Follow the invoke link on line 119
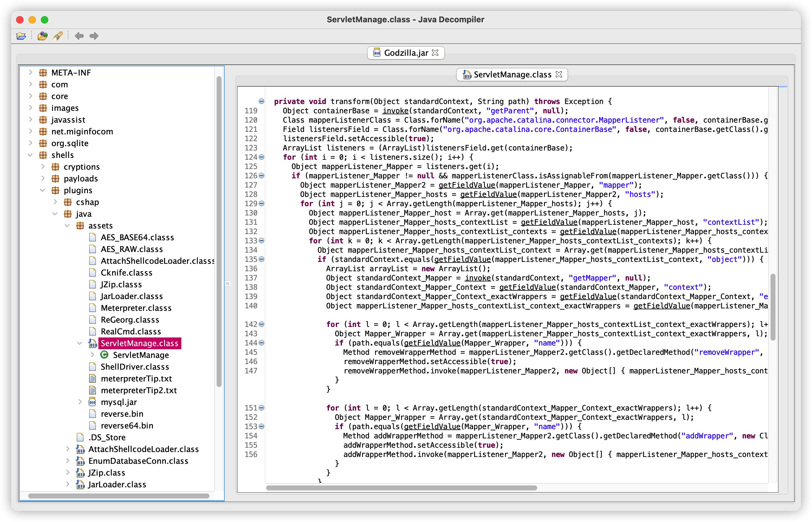Screen dimensions: 812x522 [x=395, y=111]
